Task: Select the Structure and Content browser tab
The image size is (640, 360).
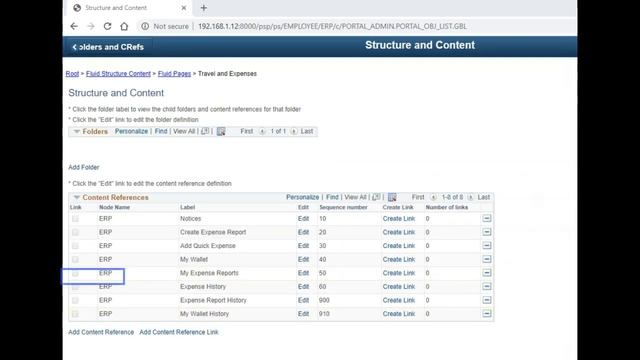Action: pyautogui.click(x=129, y=8)
